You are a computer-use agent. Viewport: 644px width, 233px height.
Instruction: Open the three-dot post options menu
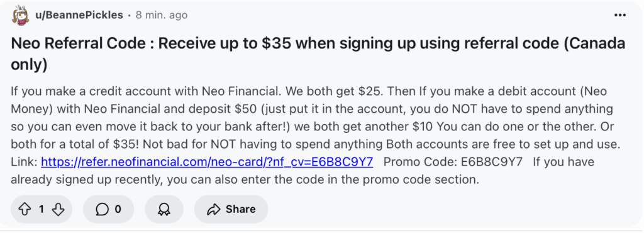click(619, 15)
